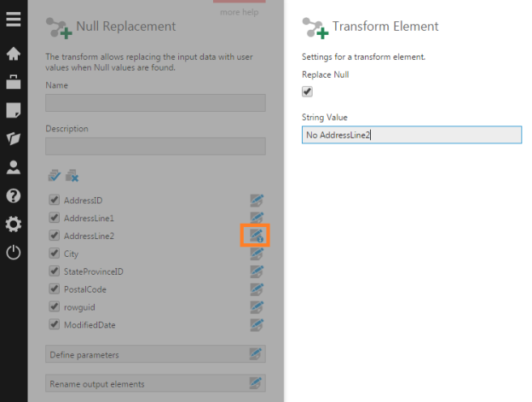
Task: Toggle the City checkbox
Action: 55,253
